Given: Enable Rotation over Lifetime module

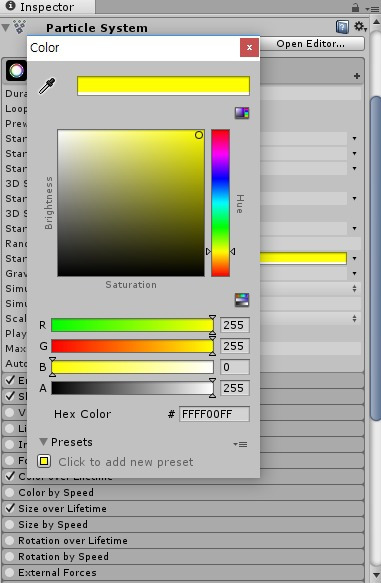Looking at the screenshot, I should 10,540.
